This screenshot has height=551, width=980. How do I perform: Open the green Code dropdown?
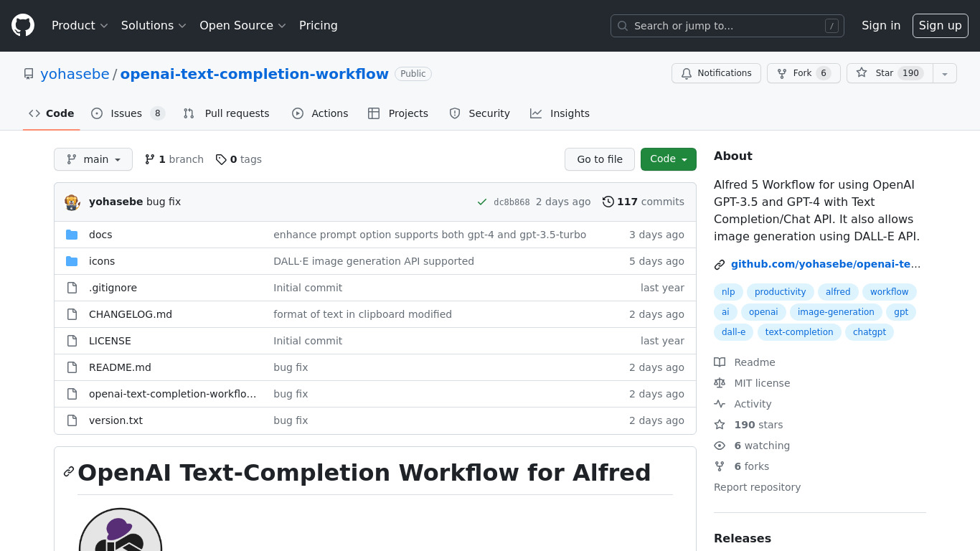pyautogui.click(x=669, y=159)
